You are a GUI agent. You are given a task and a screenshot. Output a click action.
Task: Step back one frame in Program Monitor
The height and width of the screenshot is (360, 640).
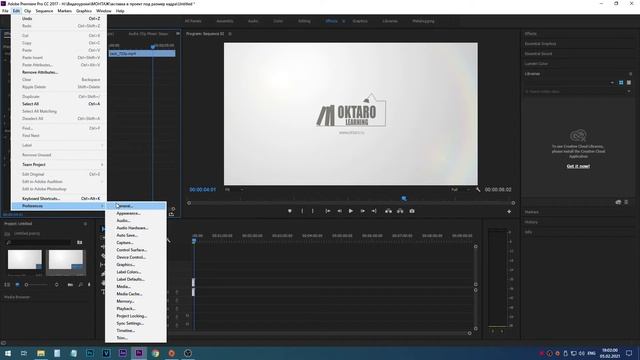339,211
